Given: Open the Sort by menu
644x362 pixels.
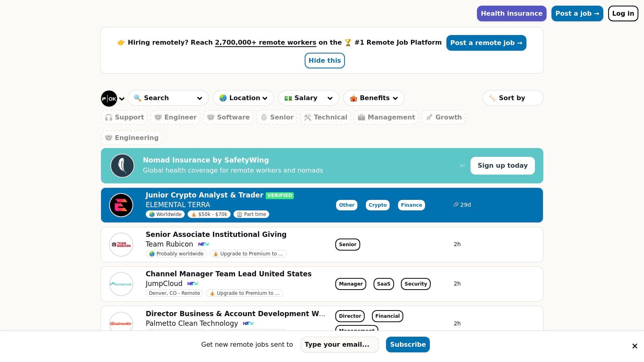Looking at the screenshot, I should coord(512,98).
